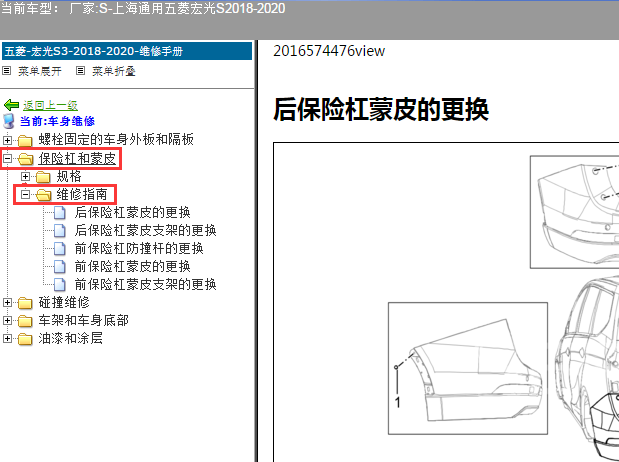Expand the 油漆和涂层 node
The height and width of the screenshot is (462, 619).
pos(7,338)
